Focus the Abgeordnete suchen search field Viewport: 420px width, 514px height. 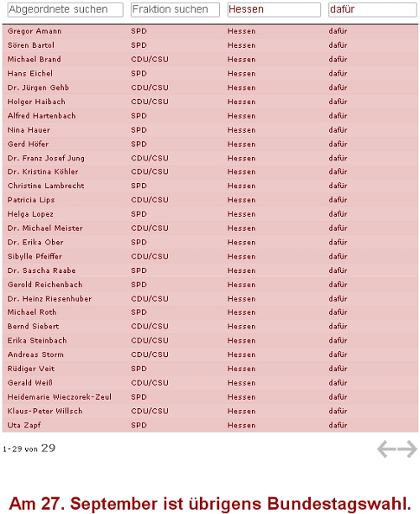point(66,9)
